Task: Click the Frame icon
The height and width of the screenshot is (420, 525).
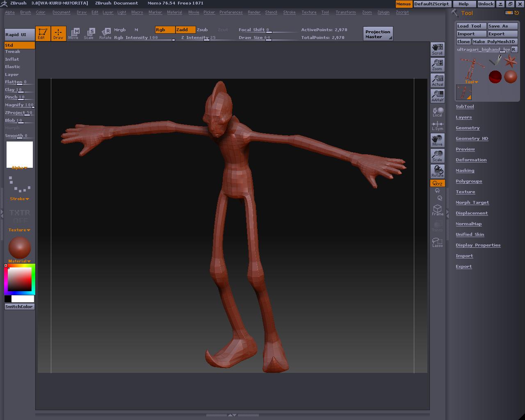Action: pos(437,210)
